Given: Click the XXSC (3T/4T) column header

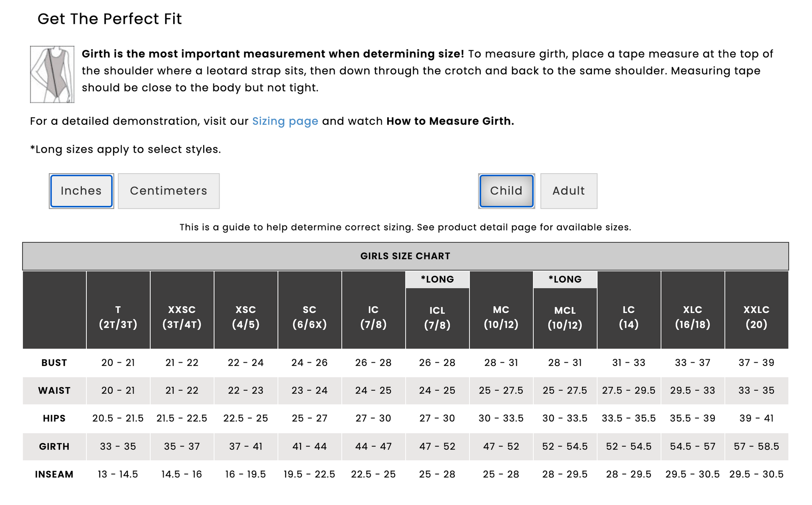Looking at the screenshot, I should tap(182, 317).
